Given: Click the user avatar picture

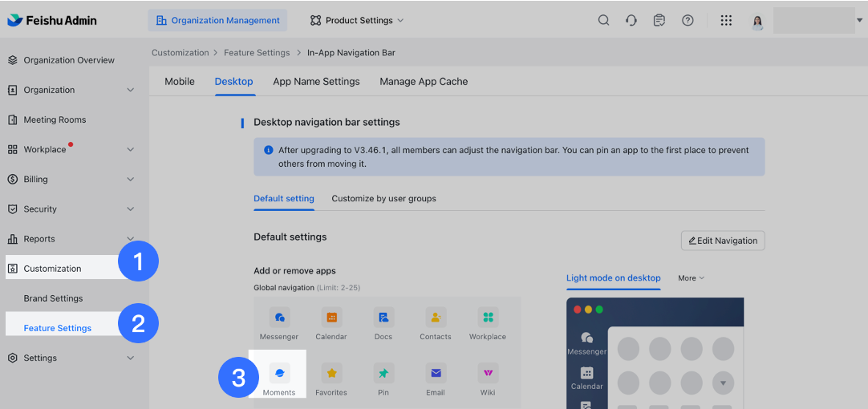Looking at the screenshot, I should click(757, 22).
